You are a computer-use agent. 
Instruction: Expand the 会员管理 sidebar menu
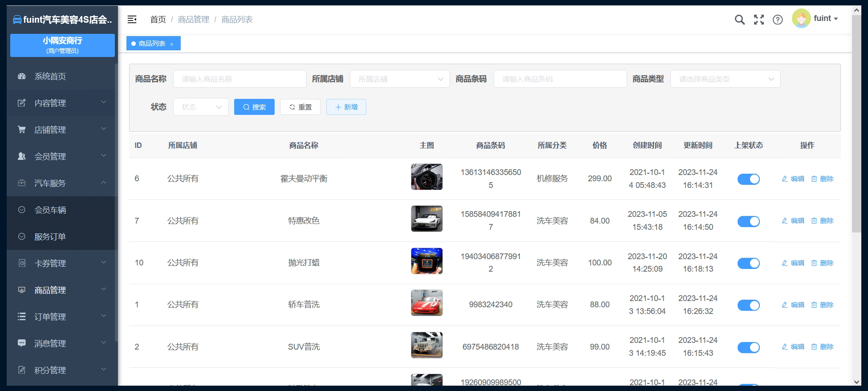click(61, 156)
